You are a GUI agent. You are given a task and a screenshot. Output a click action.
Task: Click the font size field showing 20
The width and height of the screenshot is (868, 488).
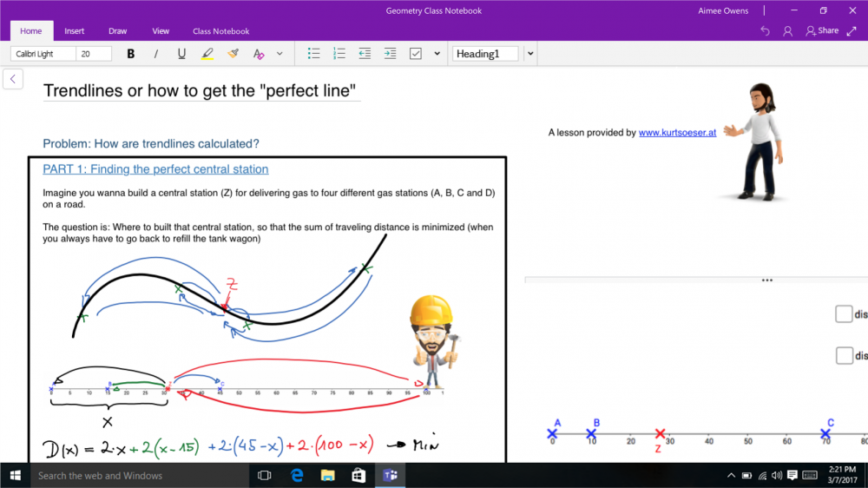pos(94,54)
